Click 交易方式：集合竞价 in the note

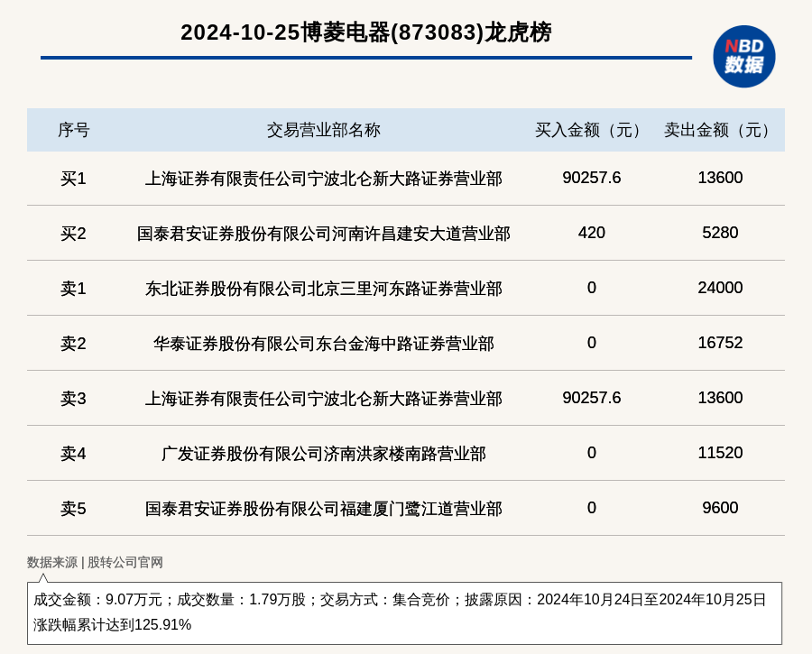384,600
